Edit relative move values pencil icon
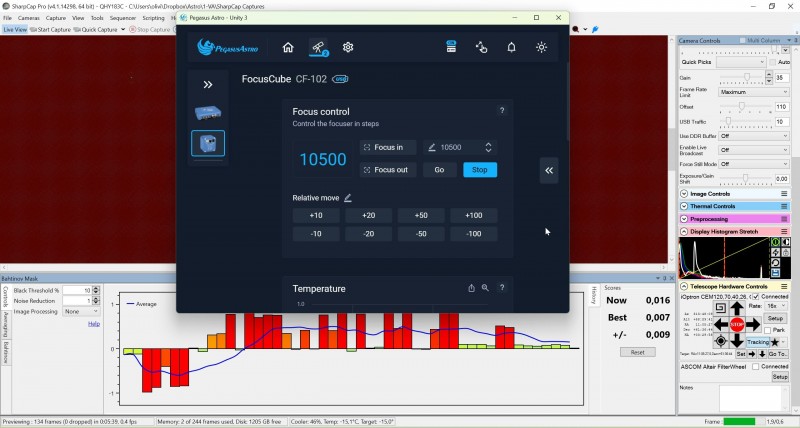800x428 pixels. tap(347, 198)
